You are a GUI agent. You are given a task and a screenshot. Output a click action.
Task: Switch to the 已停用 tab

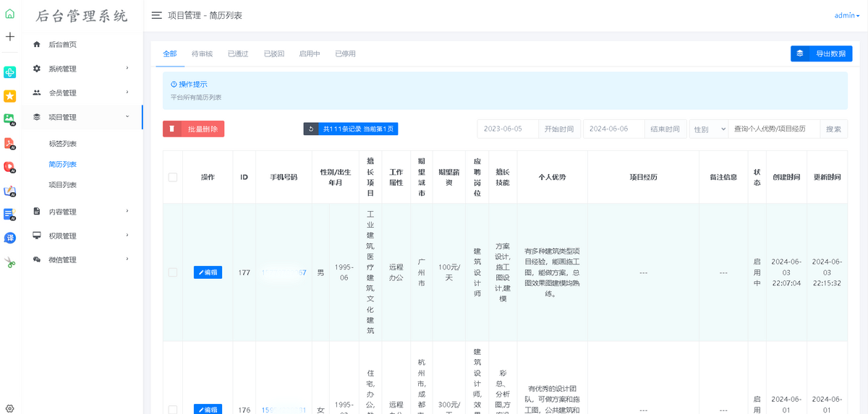point(346,54)
